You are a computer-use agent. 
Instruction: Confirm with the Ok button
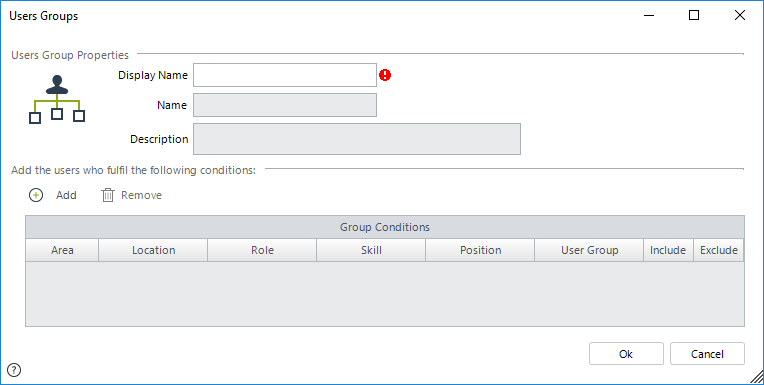[626, 354]
